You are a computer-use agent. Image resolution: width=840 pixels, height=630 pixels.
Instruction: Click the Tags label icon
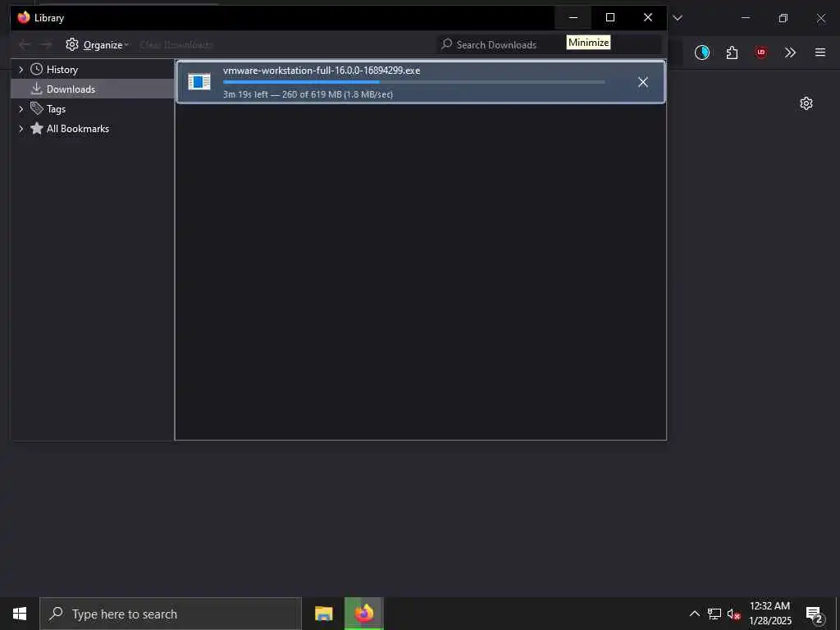pos(36,108)
